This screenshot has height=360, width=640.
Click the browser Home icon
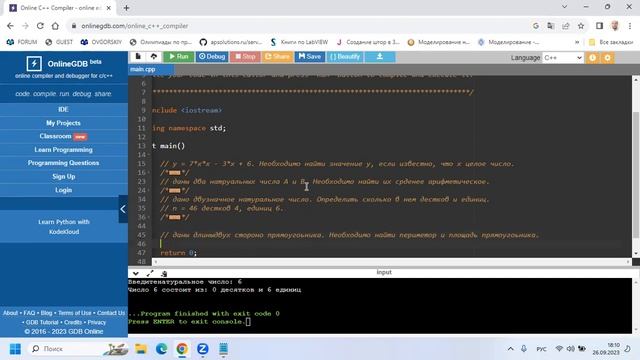[55, 26]
